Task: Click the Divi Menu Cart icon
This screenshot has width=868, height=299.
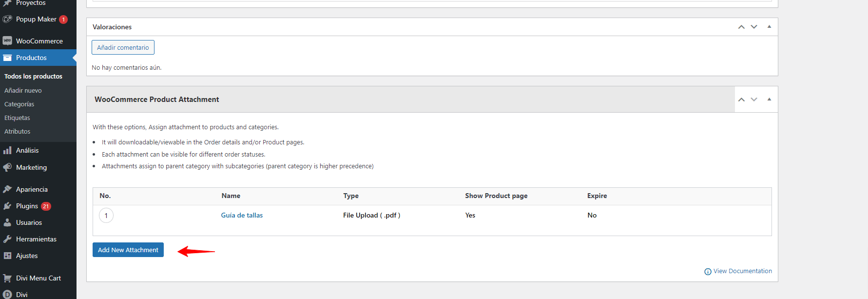Action: pos(7,278)
